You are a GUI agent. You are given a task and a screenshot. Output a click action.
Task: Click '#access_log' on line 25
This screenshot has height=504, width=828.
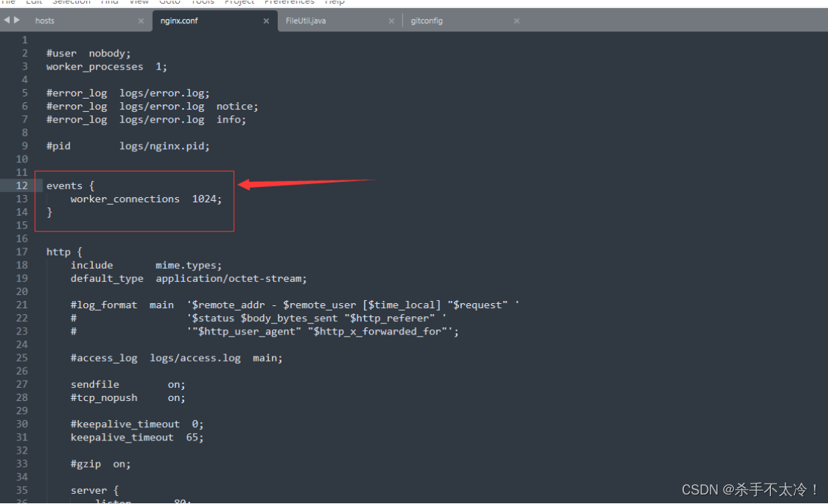(104, 359)
